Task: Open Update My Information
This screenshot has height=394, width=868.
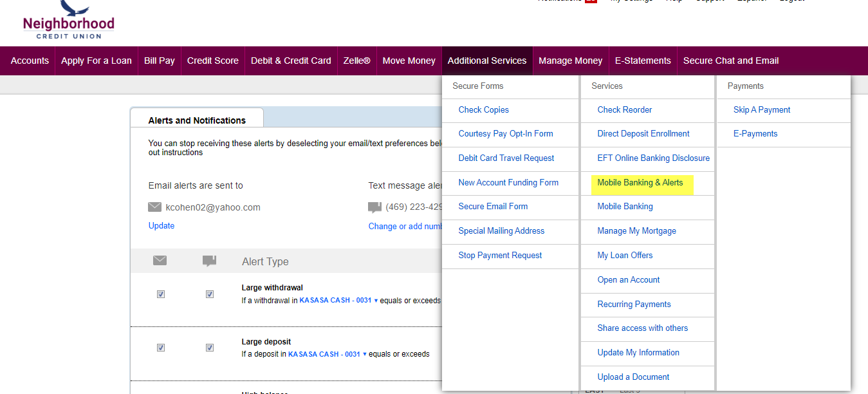Action: (638, 352)
